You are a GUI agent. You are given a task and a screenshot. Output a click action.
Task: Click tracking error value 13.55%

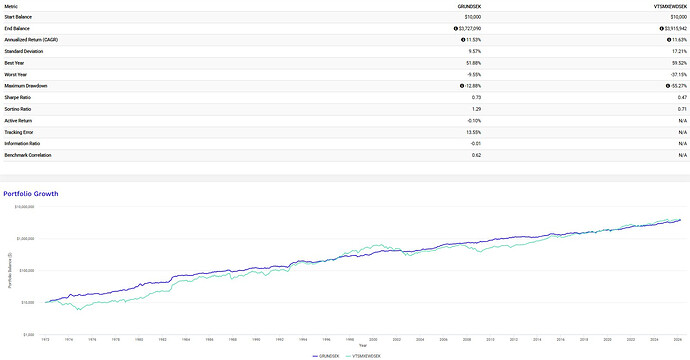(473, 132)
